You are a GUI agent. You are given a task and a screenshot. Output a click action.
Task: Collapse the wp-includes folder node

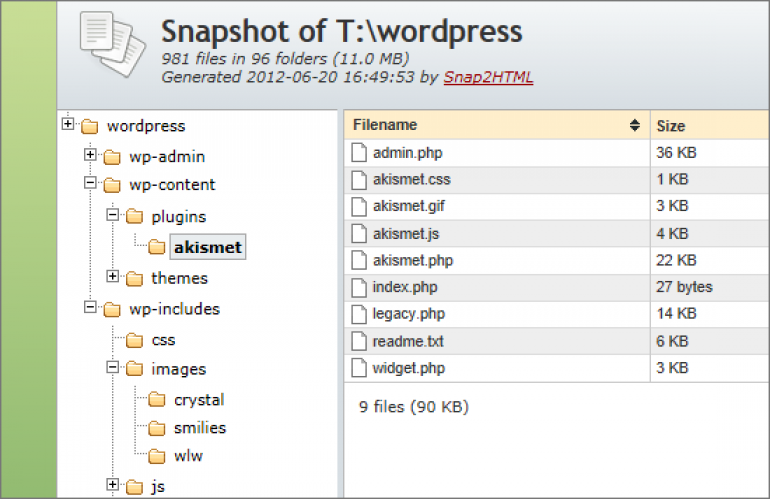click(x=90, y=307)
